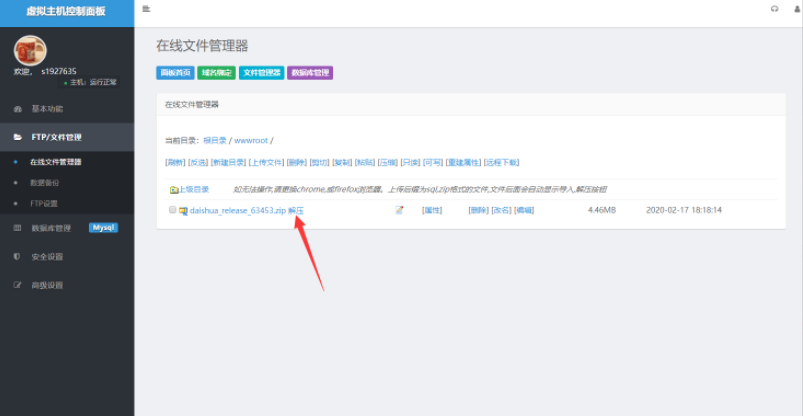Click 解压 to extract the zip file
803x416 pixels.
296,211
